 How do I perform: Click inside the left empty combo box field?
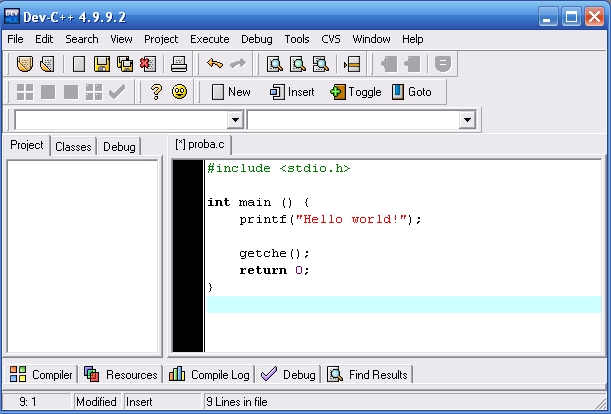(121, 120)
